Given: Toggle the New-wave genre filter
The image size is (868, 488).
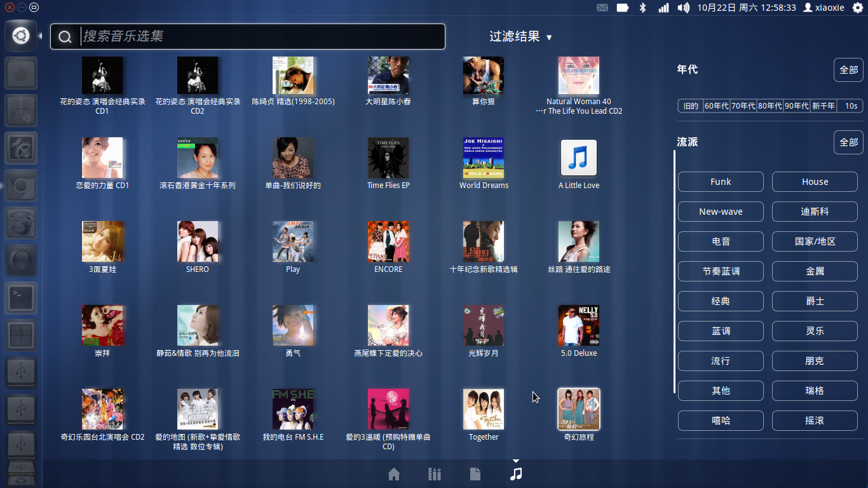Looking at the screenshot, I should (x=721, y=212).
